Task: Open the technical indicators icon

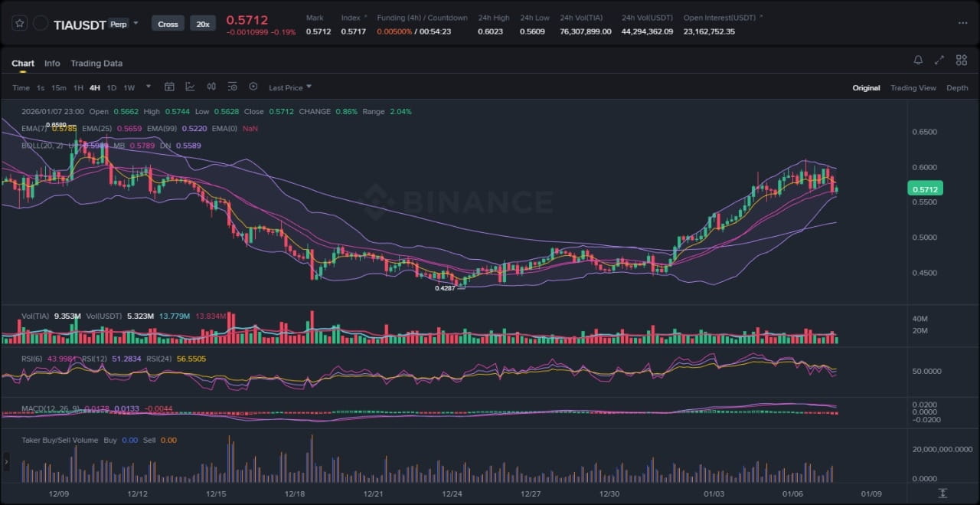Action: [190, 87]
